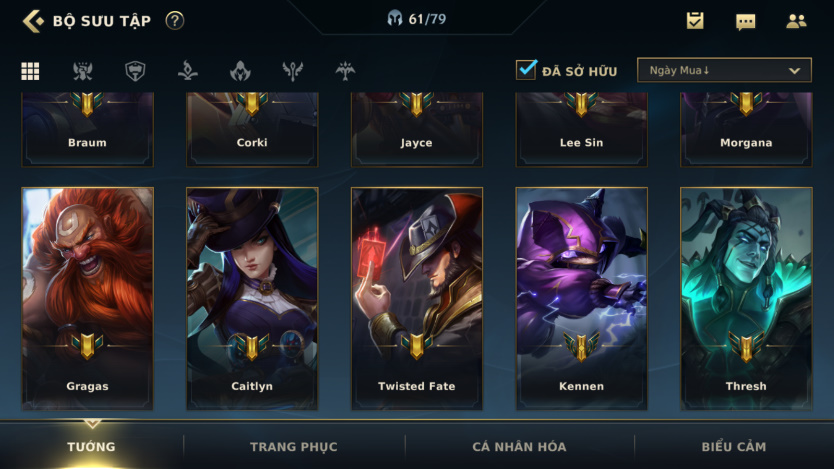Open the missions checklist icon
The height and width of the screenshot is (469, 834).
tap(695, 21)
